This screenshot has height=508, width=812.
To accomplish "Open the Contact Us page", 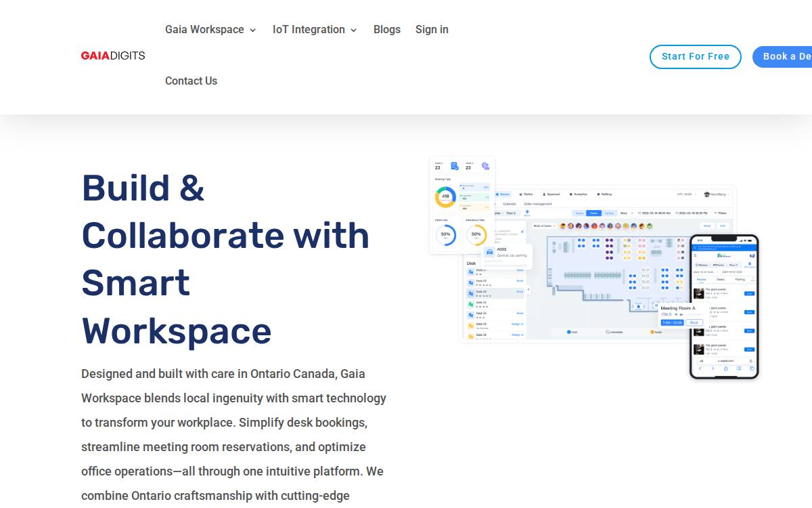I will [191, 81].
